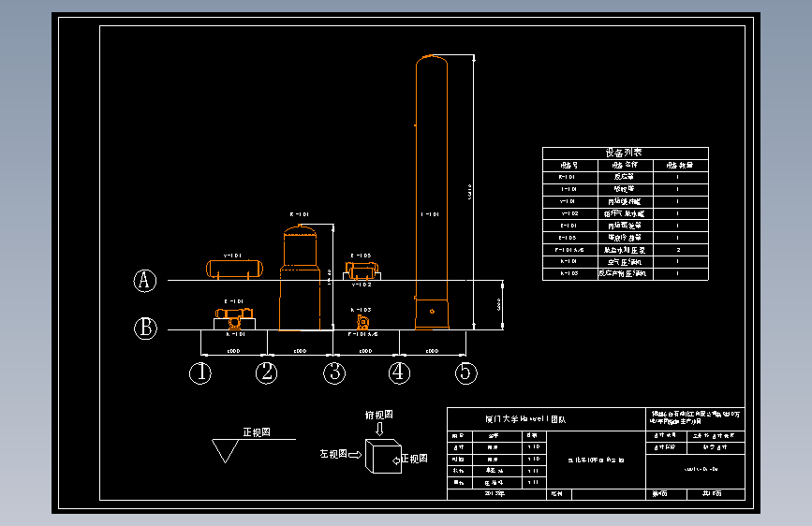
Task: Click the 比例 cell in title block
Action: (558, 494)
